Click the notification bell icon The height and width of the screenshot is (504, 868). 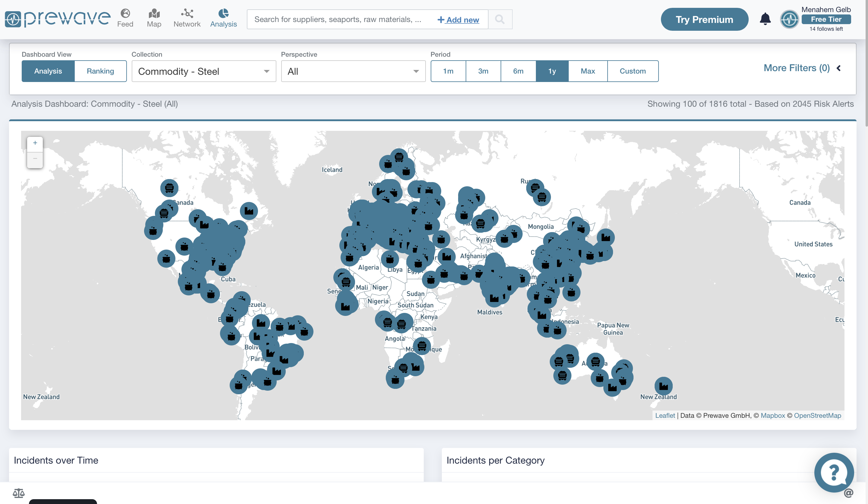pos(765,19)
